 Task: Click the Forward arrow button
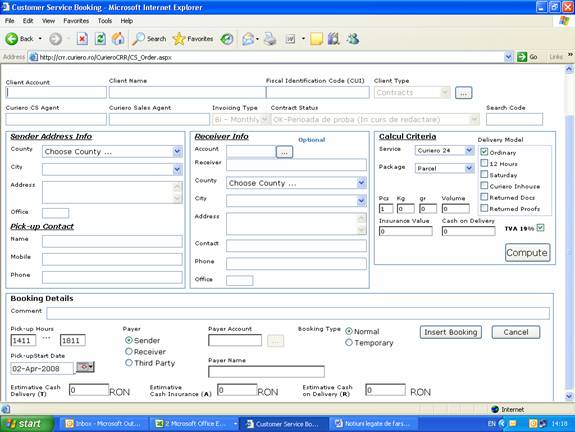click(55, 39)
